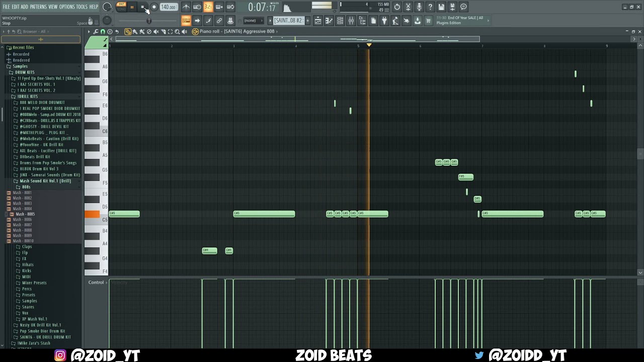Toggle the piano roll snap magnet icon
Screen dimensions: 644x362
click(x=103, y=32)
